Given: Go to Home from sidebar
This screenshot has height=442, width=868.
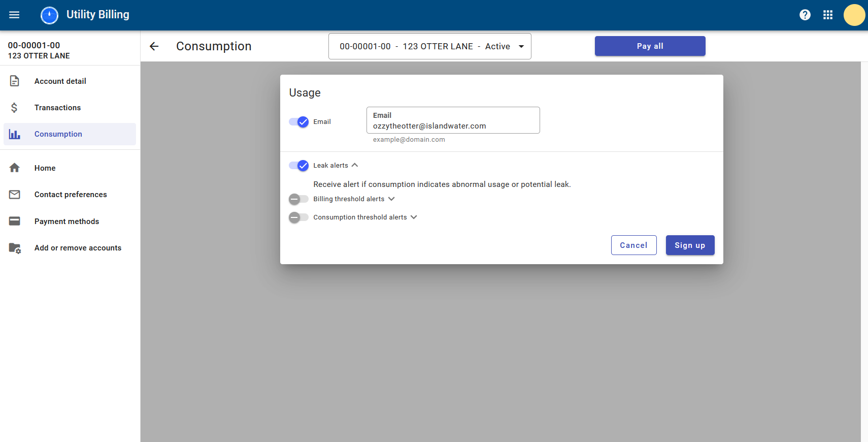Looking at the screenshot, I should [x=70, y=168].
